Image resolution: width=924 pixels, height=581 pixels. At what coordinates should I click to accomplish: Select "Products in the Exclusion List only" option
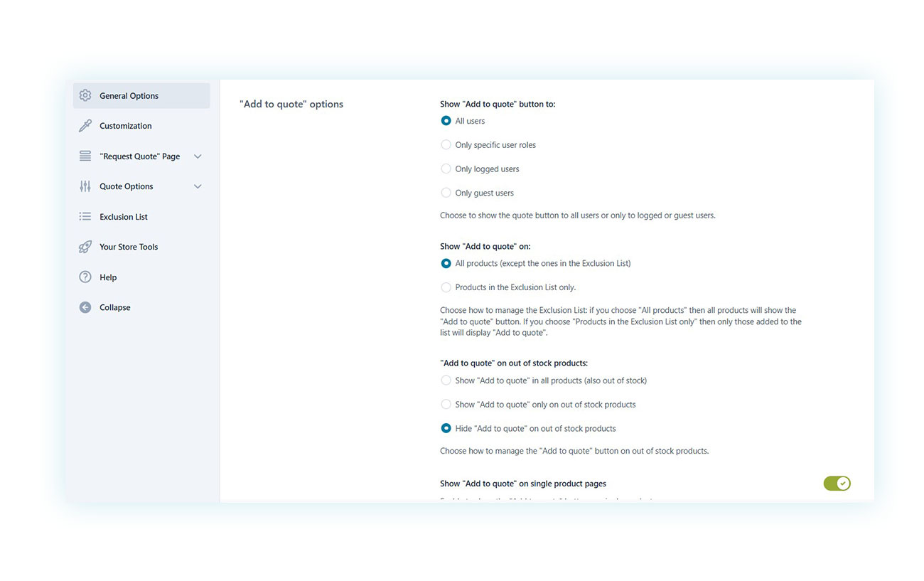[x=446, y=287]
